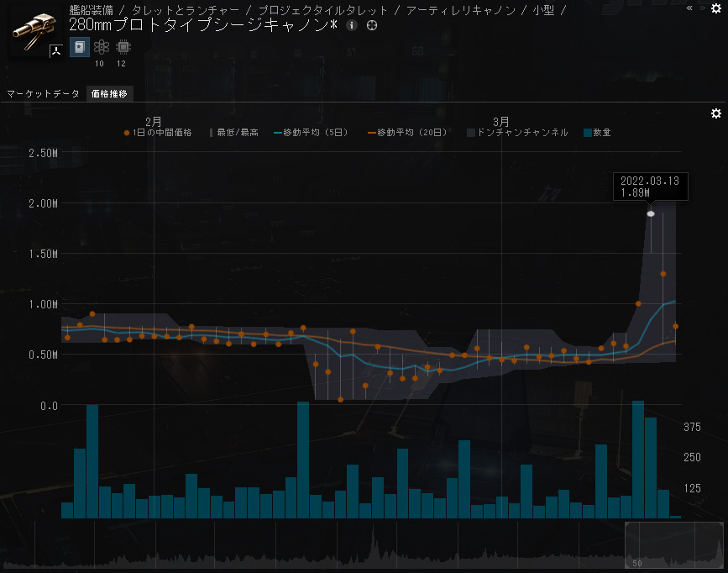The width and height of the screenshot is (728, 573).
Task: Click the highlighted 2022.03.13 data point
Action: tap(651, 213)
